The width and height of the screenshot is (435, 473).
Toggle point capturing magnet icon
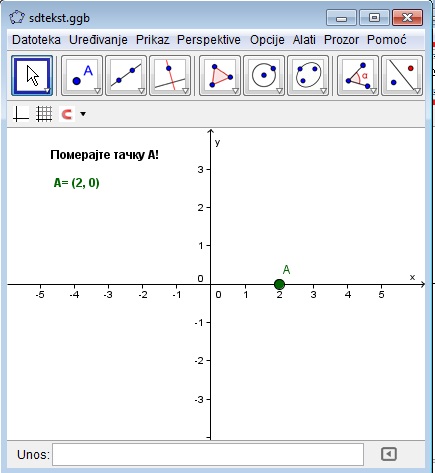[67, 114]
